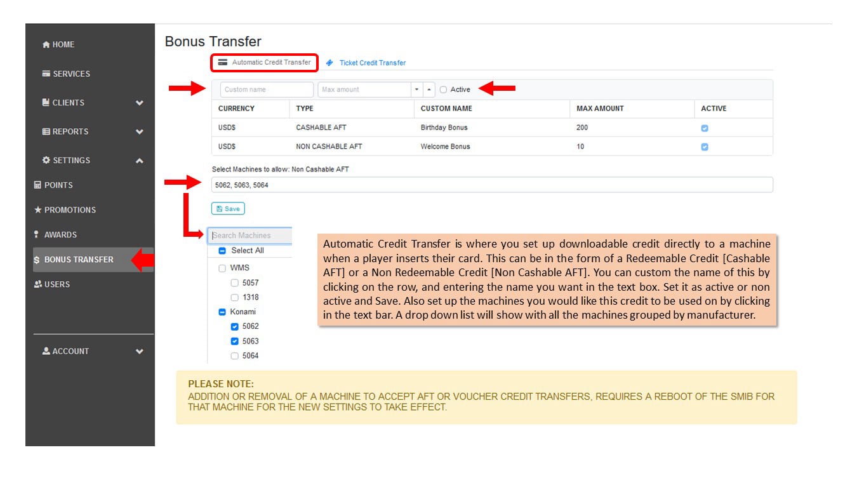
Task: Click the NON CASHABLE AFT type cell
Action: [x=329, y=147]
